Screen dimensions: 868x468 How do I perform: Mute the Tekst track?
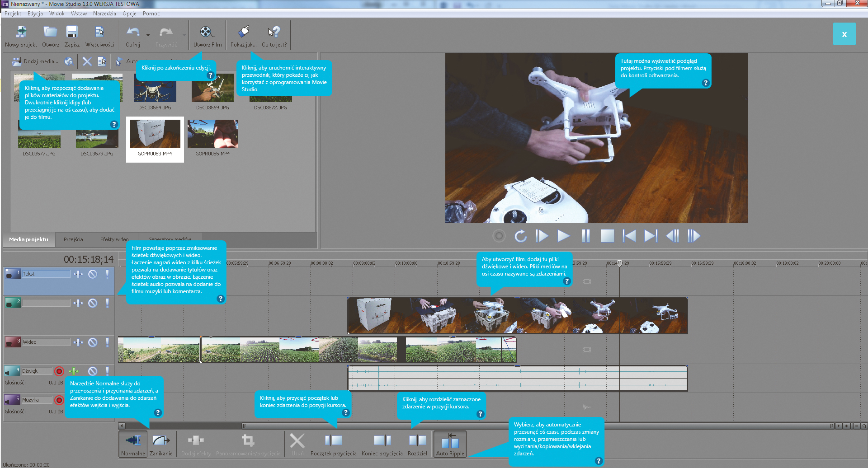click(93, 274)
